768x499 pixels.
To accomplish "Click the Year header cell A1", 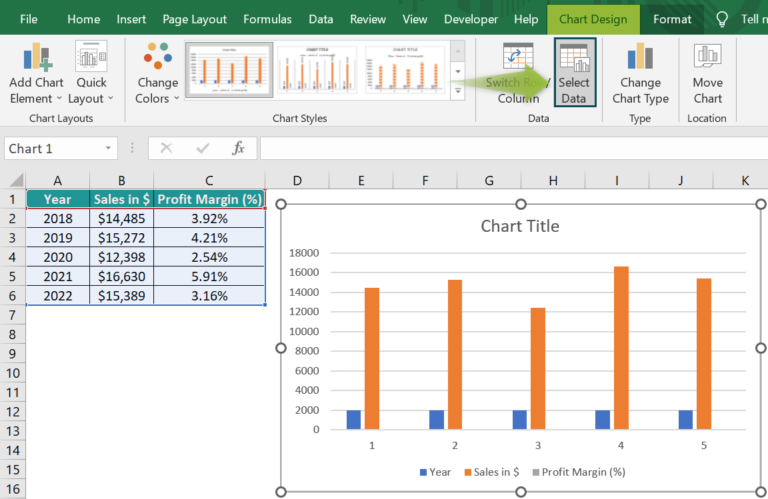I will coord(58,199).
